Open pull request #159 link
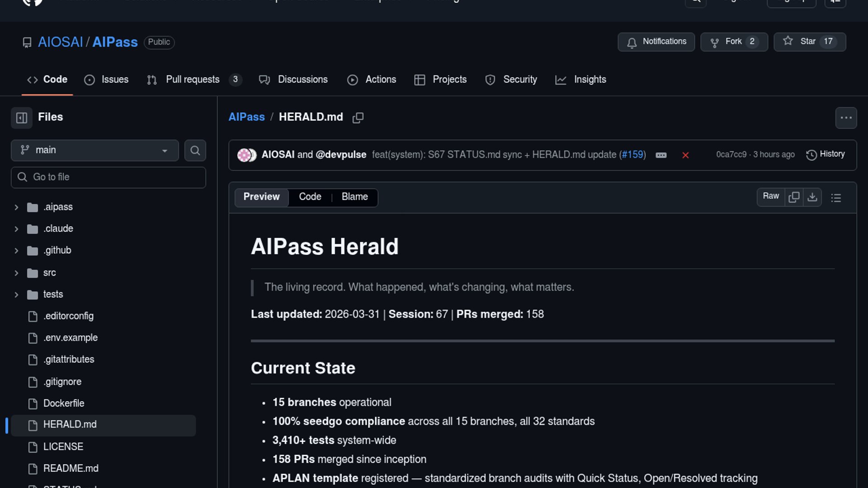The height and width of the screenshot is (488, 868). (632, 155)
